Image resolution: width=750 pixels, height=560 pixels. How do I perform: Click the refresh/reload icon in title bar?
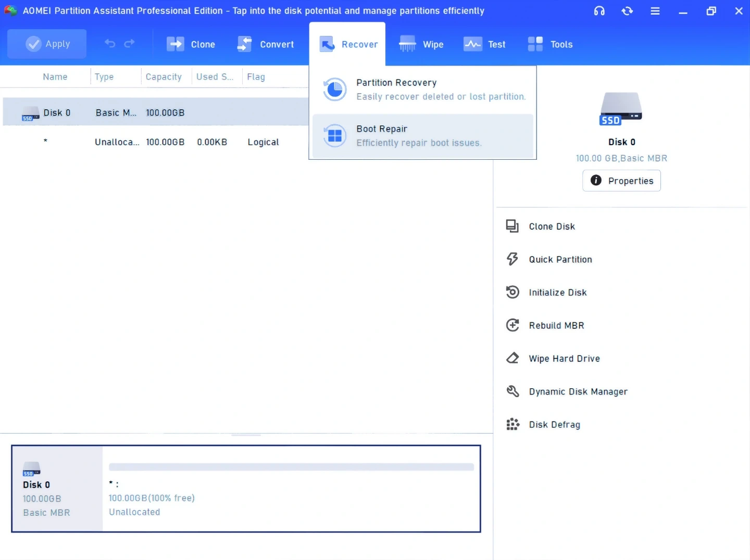(x=627, y=11)
